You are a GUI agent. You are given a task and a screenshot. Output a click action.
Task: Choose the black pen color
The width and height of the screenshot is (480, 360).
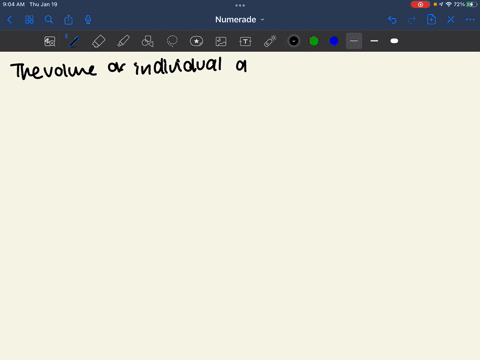click(x=294, y=41)
